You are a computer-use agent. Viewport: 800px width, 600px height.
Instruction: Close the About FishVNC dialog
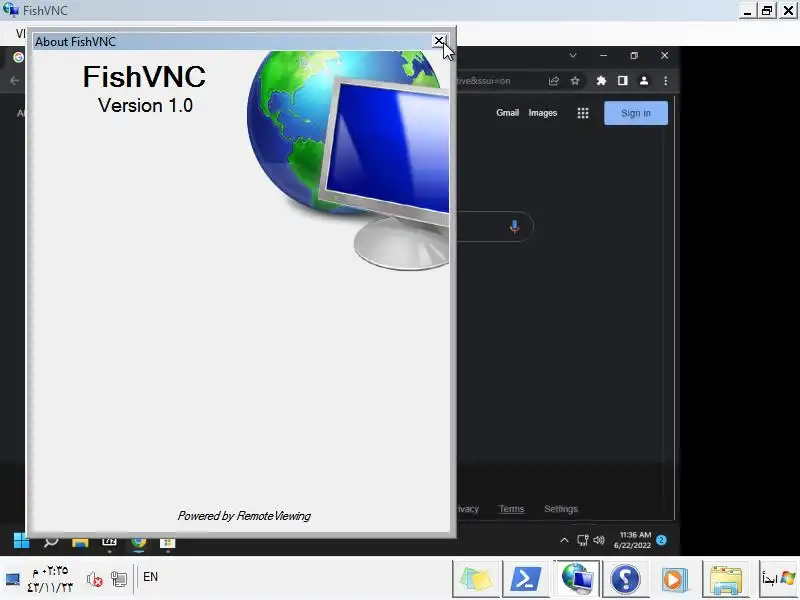pyautogui.click(x=439, y=41)
